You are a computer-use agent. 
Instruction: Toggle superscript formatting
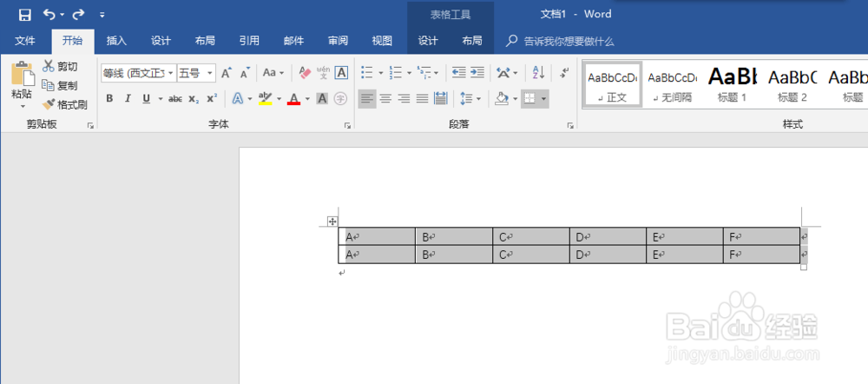[x=212, y=99]
